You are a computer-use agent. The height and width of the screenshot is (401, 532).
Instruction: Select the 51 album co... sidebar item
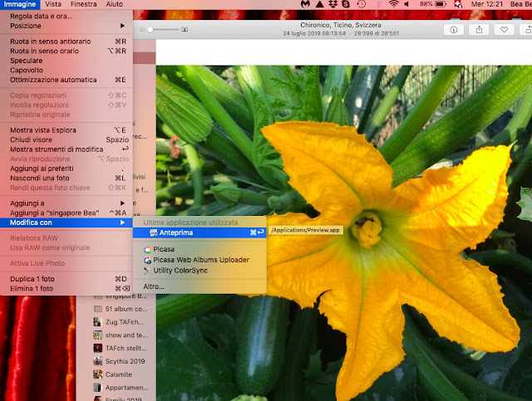(121, 309)
